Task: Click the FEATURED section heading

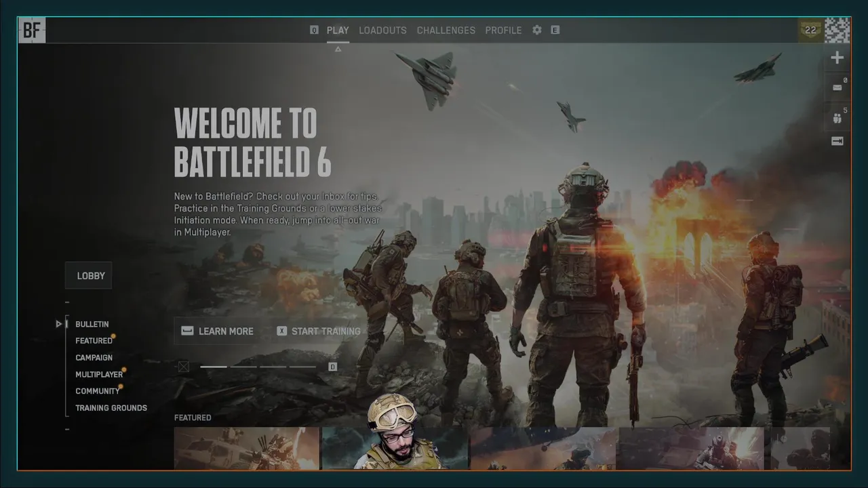Action: 193,418
